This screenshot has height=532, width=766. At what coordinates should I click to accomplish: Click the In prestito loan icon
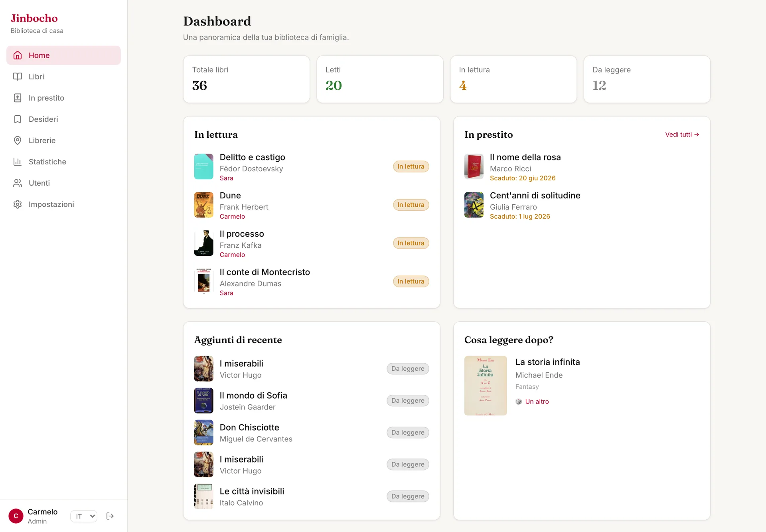pyautogui.click(x=18, y=98)
